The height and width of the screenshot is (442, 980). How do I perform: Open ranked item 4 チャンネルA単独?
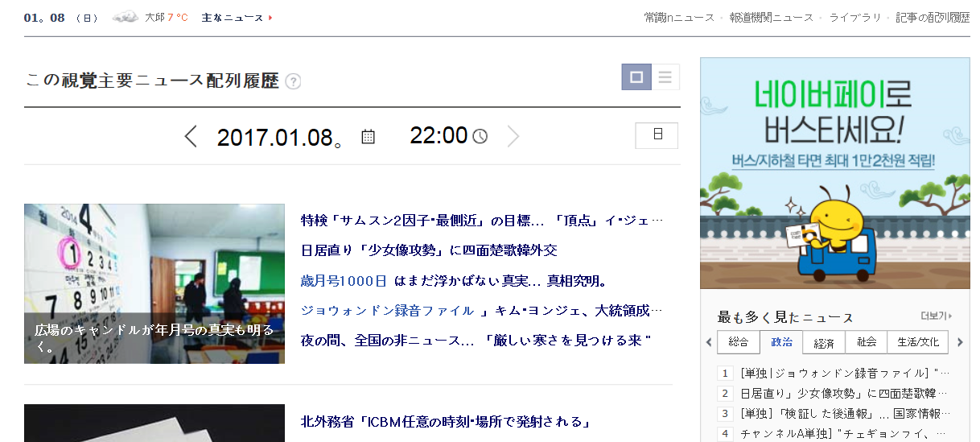coord(845,434)
